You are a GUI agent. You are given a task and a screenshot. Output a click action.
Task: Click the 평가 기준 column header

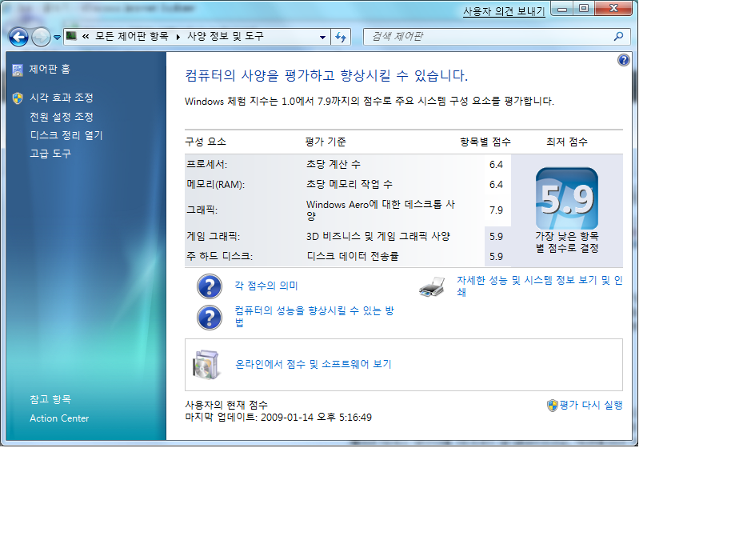click(326, 142)
